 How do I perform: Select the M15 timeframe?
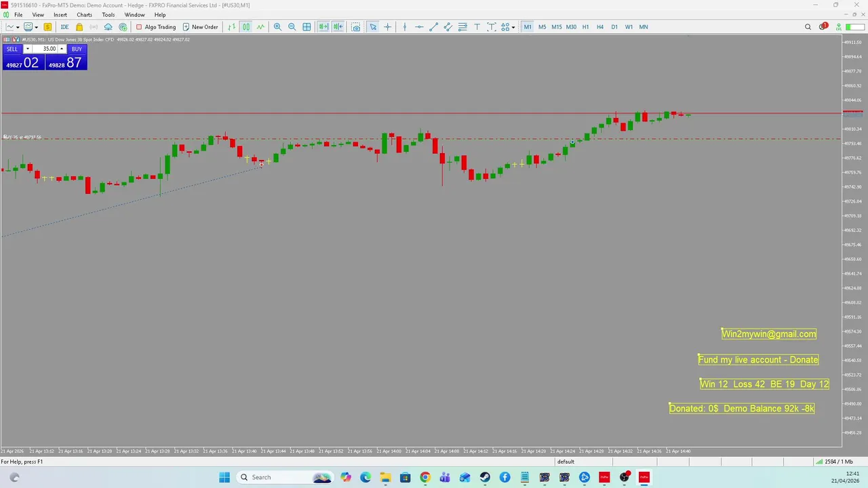pos(556,27)
